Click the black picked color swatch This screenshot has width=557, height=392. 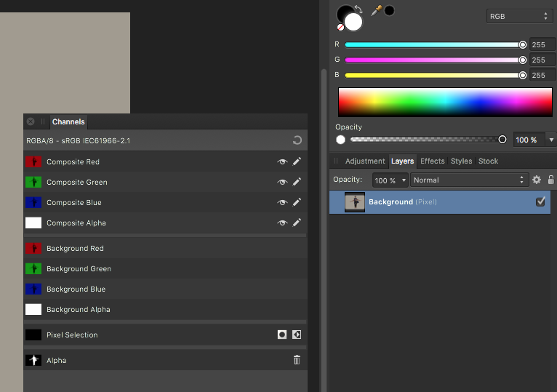389,11
